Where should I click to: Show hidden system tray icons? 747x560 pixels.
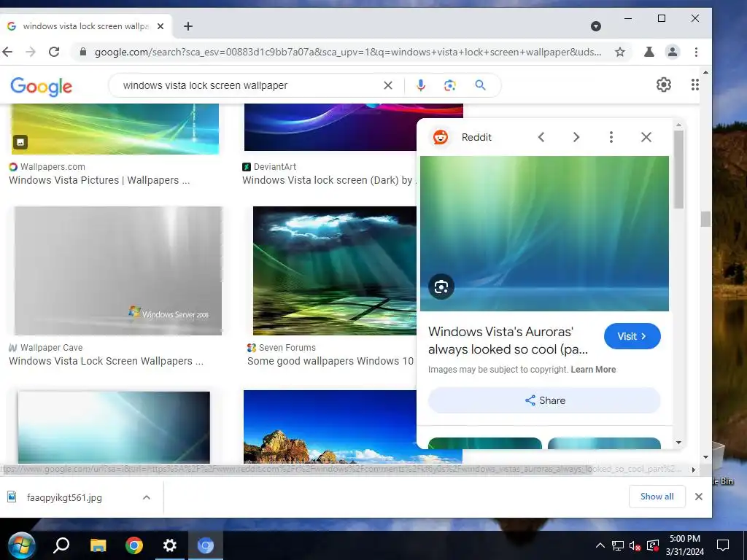600,545
